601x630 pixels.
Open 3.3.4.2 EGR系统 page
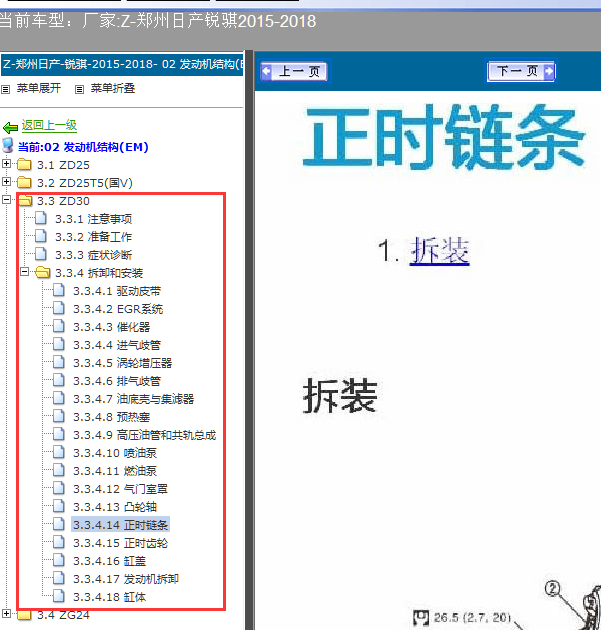(118, 309)
